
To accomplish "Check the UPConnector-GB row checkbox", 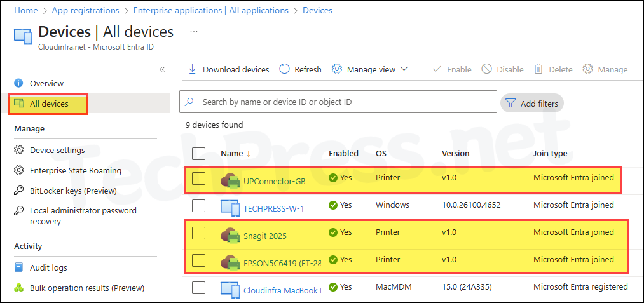I will click(x=199, y=178).
